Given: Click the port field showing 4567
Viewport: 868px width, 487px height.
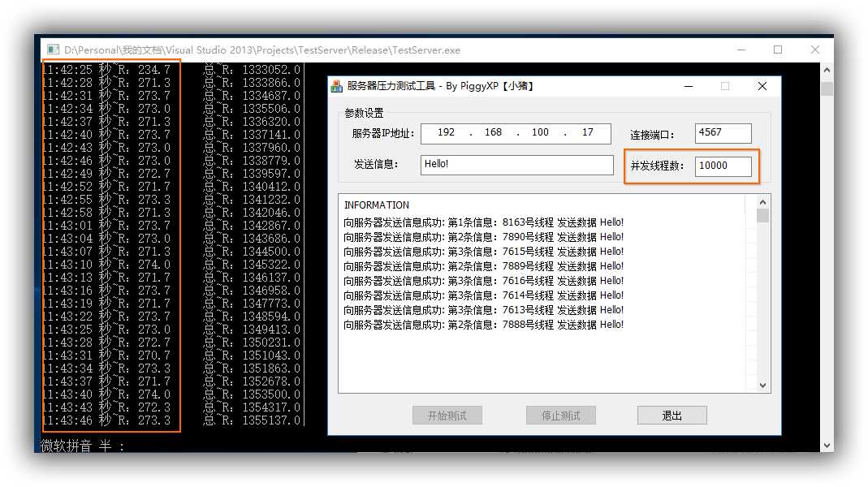Looking at the screenshot, I should click(x=723, y=133).
